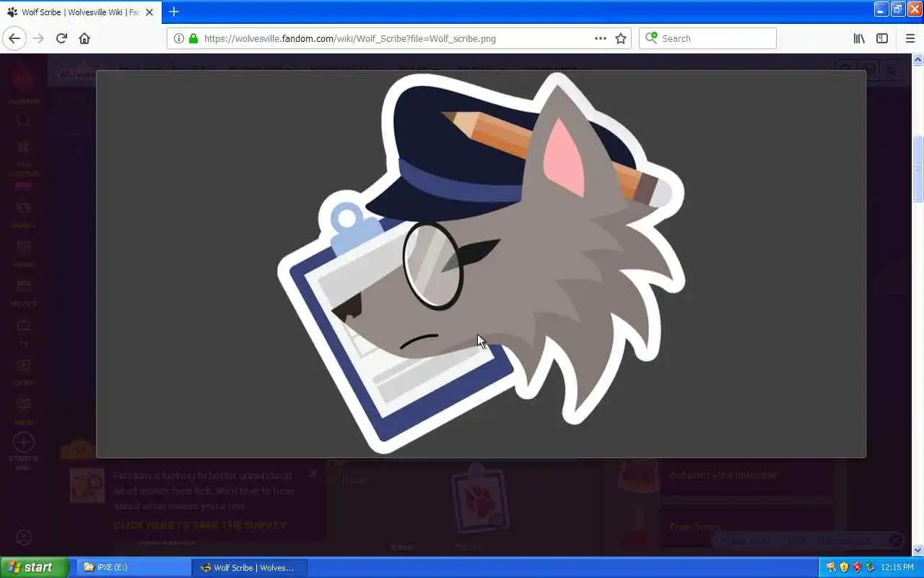The image size is (924, 578).
Task: Bookmark this page with the star icon
Action: pyautogui.click(x=621, y=38)
